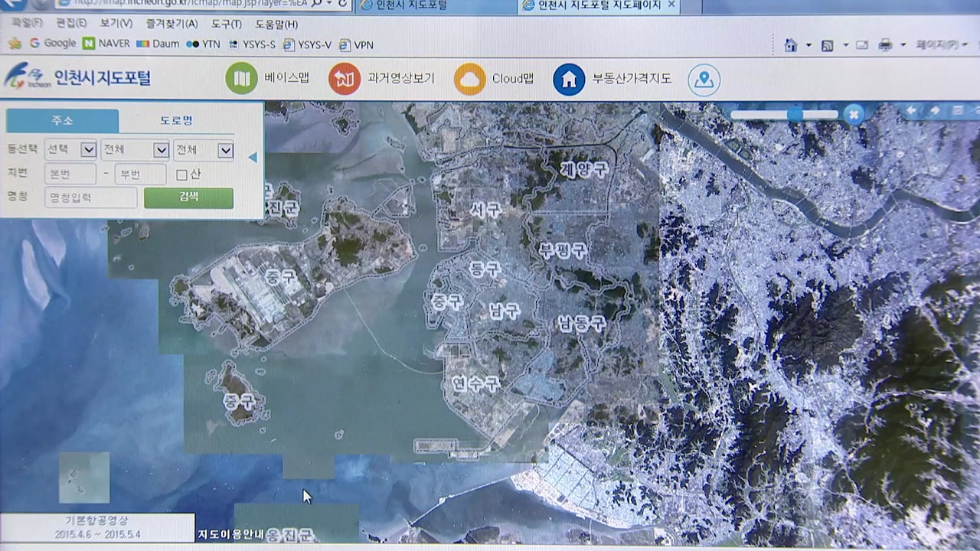Click the 베이스맵 label

(x=287, y=78)
